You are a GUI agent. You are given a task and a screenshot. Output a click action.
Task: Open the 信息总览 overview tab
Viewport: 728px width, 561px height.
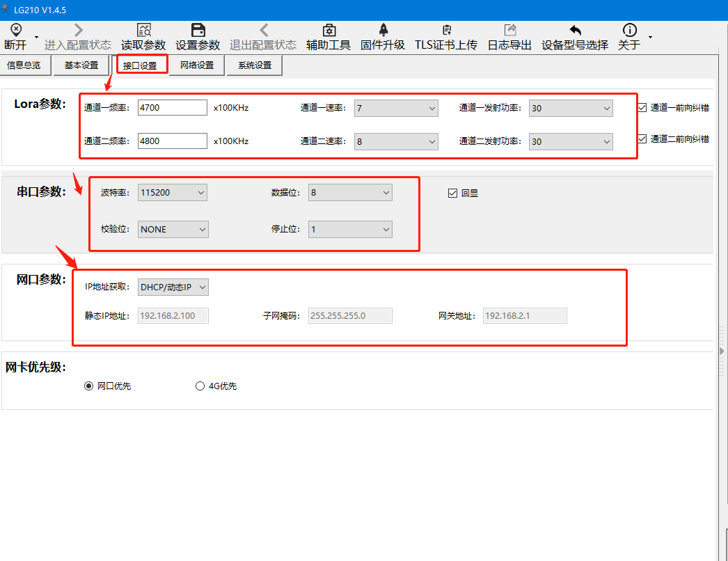pyautogui.click(x=24, y=65)
